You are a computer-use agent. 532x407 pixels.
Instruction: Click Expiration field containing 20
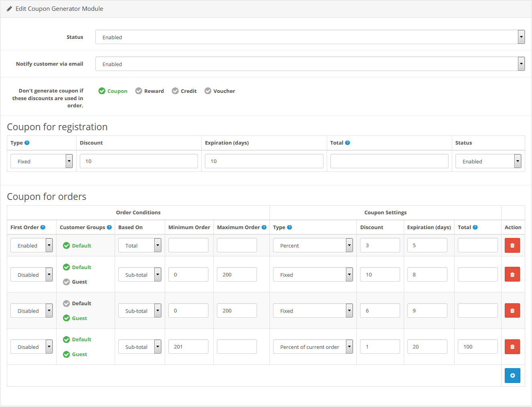pyautogui.click(x=427, y=347)
